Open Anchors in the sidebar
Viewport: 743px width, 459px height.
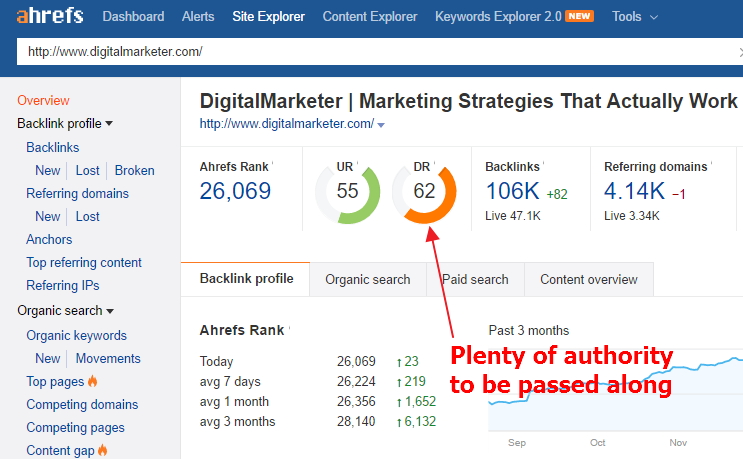pos(49,239)
